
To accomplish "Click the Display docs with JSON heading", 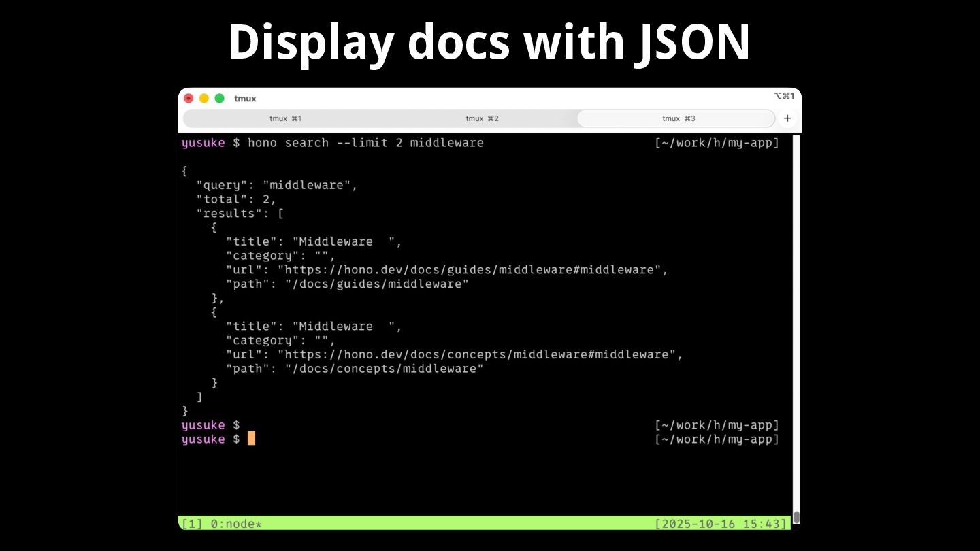I will tap(489, 42).
